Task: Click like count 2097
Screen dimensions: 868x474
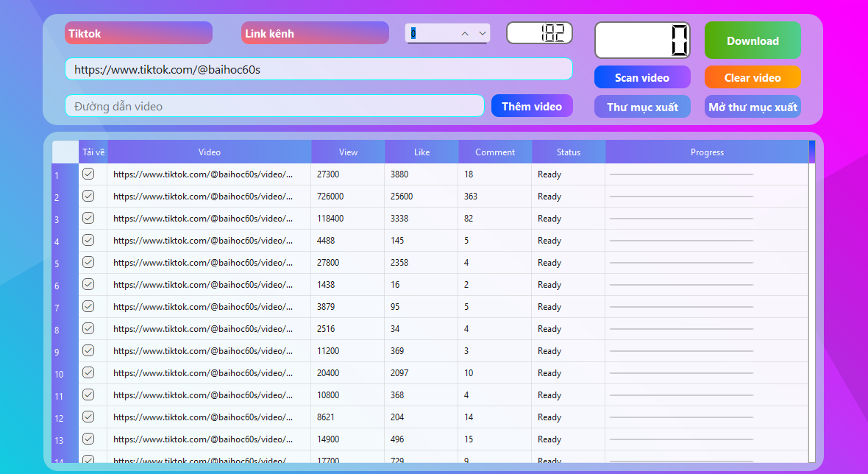Action: point(399,372)
